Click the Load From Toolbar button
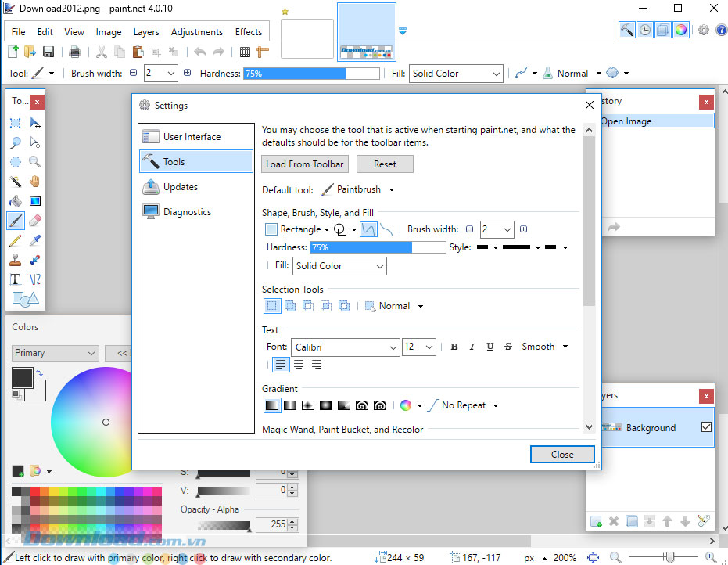 305,164
